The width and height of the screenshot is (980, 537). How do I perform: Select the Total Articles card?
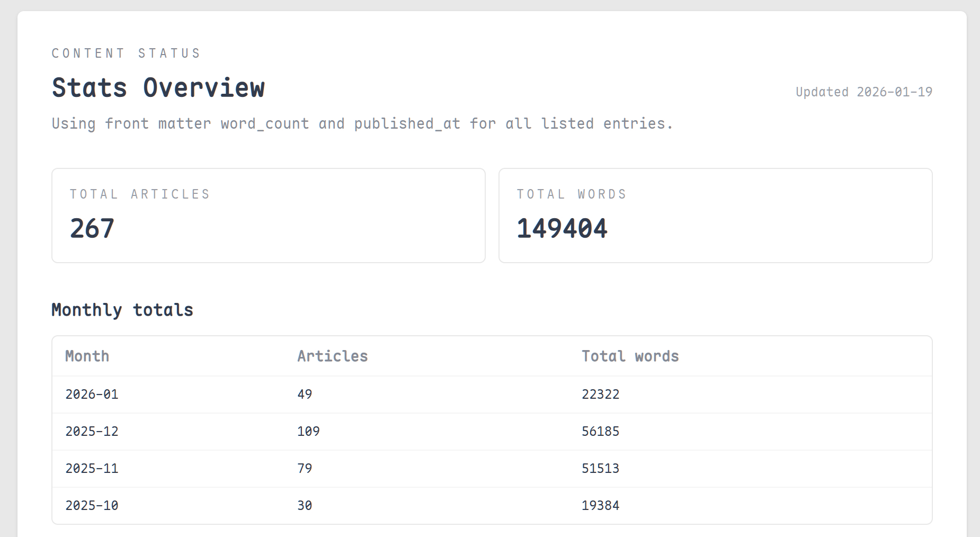coord(268,216)
